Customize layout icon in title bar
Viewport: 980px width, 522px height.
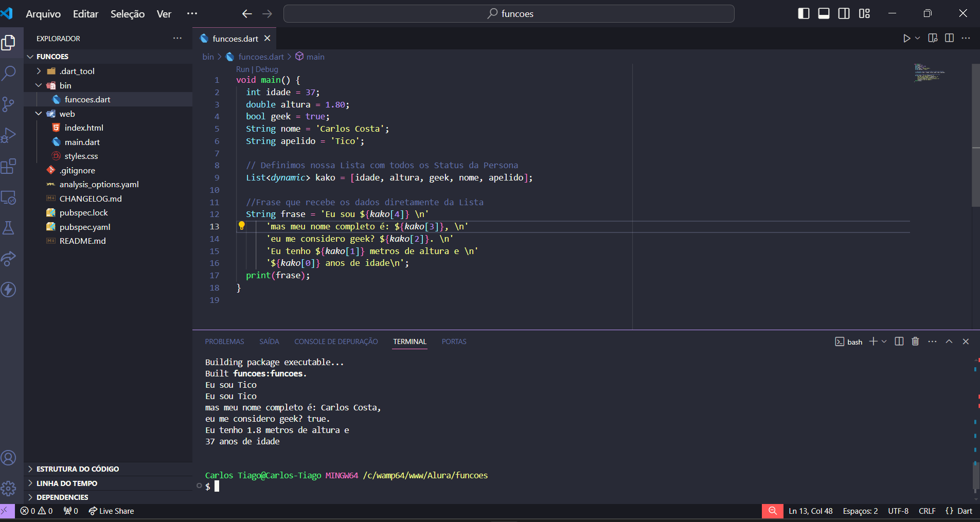pyautogui.click(x=864, y=13)
